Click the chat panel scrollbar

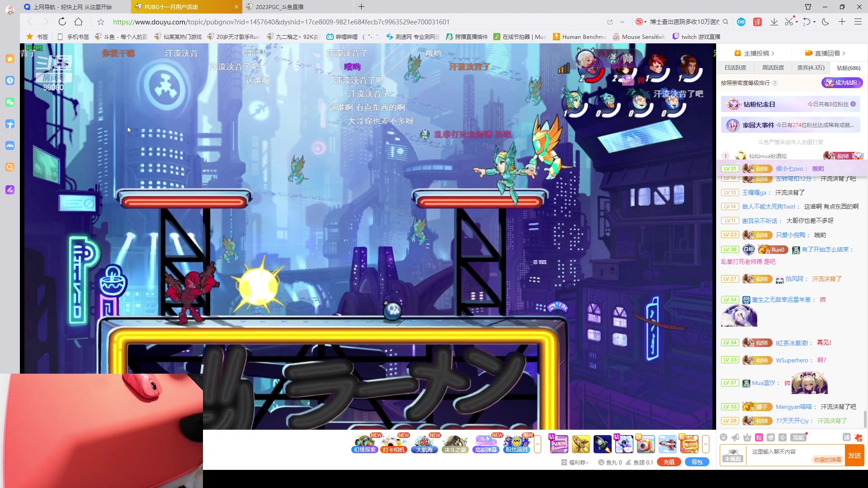pyautogui.click(x=865, y=418)
